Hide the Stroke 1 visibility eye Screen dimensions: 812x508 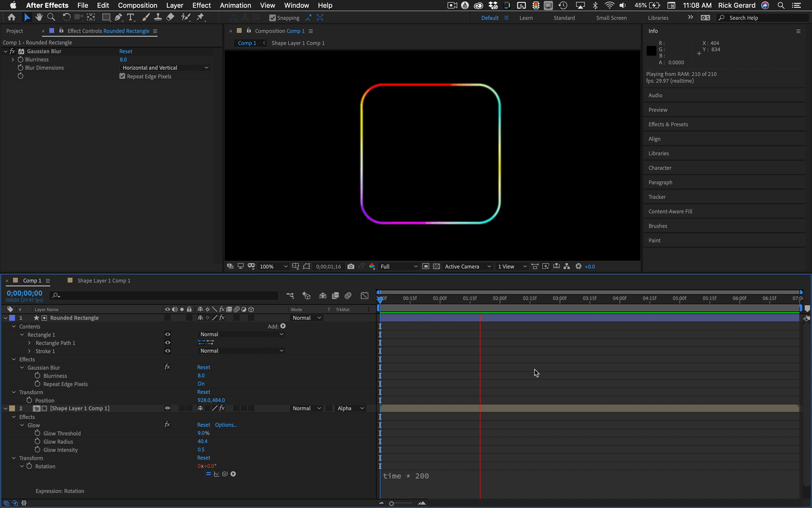tap(168, 351)
